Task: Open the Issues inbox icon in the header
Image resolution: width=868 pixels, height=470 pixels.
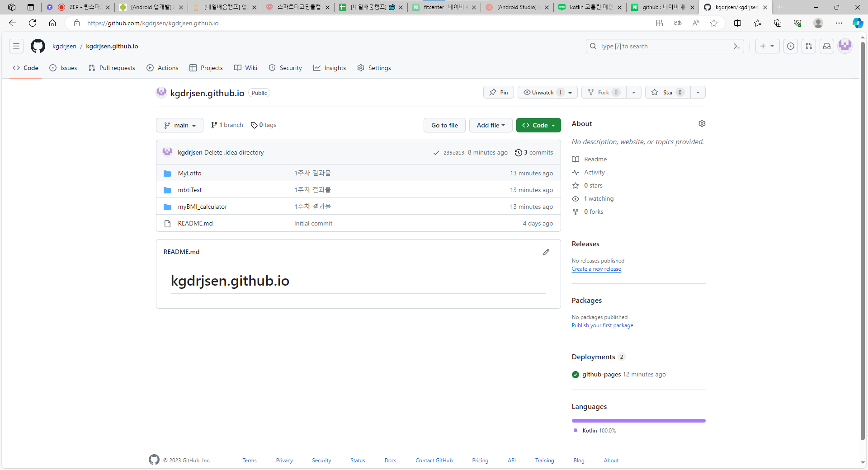Action: (791, 46)
